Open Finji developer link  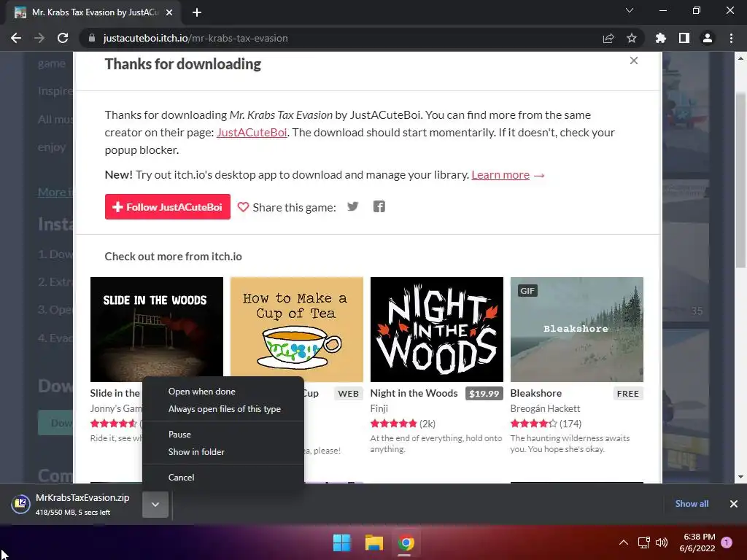click(x=379, y=408)
